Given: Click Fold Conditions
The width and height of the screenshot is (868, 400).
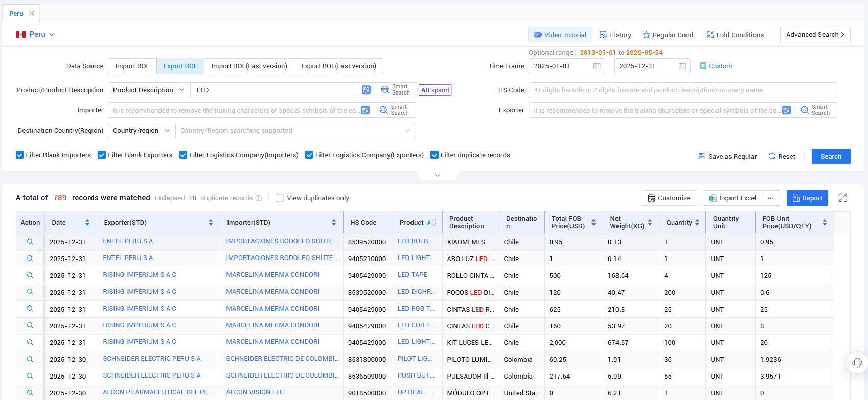Looking at the screenshot, I should [735, 35].
